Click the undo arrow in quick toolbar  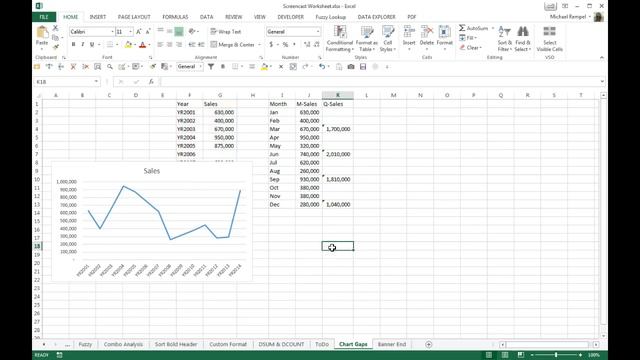click(322, 67)
